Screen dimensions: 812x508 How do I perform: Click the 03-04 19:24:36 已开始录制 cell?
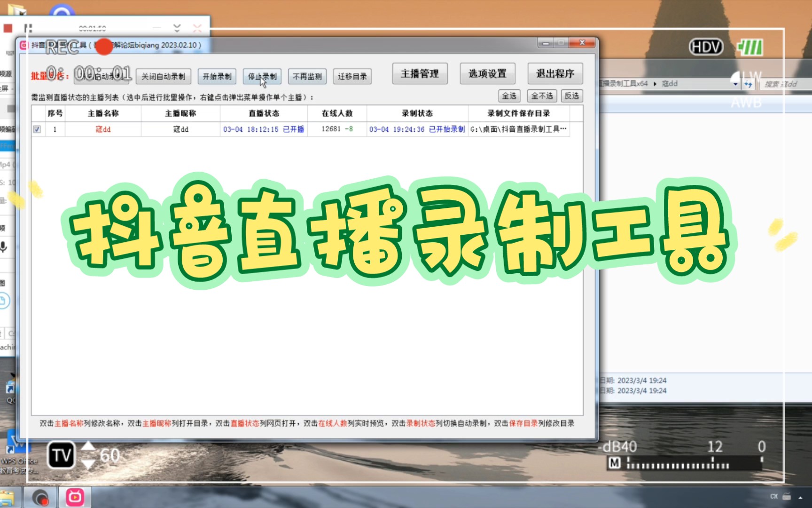click(x=417, y=129)
